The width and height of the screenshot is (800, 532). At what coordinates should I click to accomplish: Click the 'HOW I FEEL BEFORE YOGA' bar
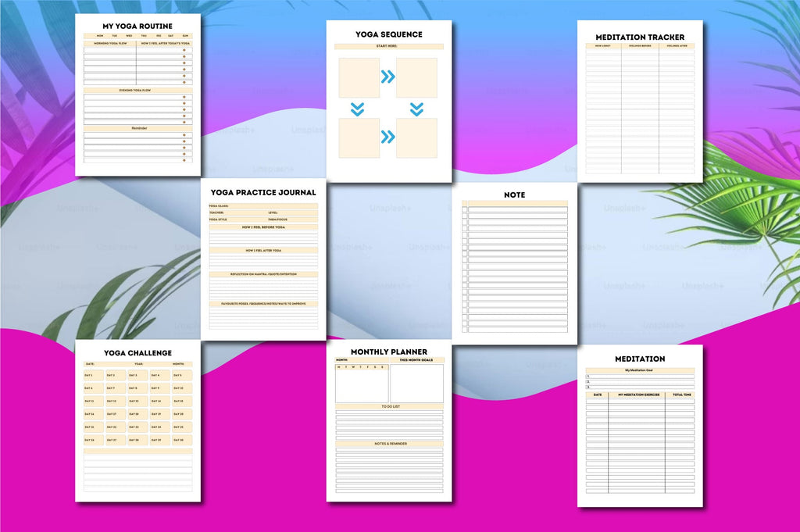coord(263,227)
